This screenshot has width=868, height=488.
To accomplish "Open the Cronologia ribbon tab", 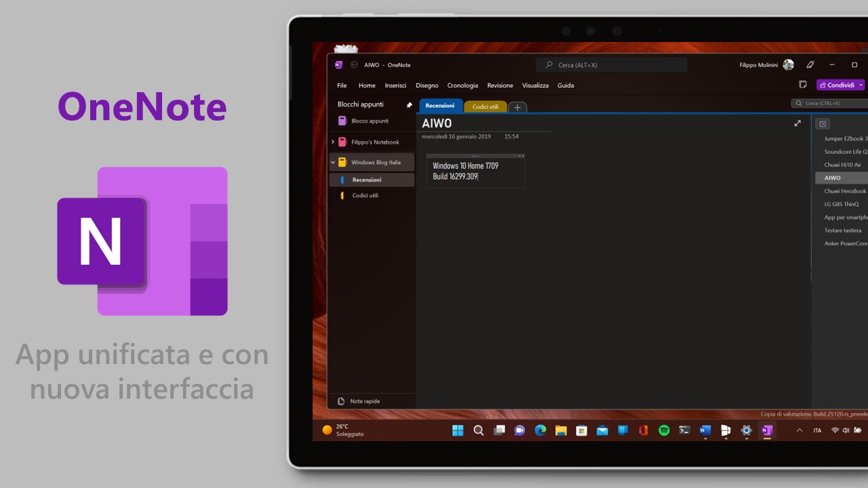I will point(462,85).
